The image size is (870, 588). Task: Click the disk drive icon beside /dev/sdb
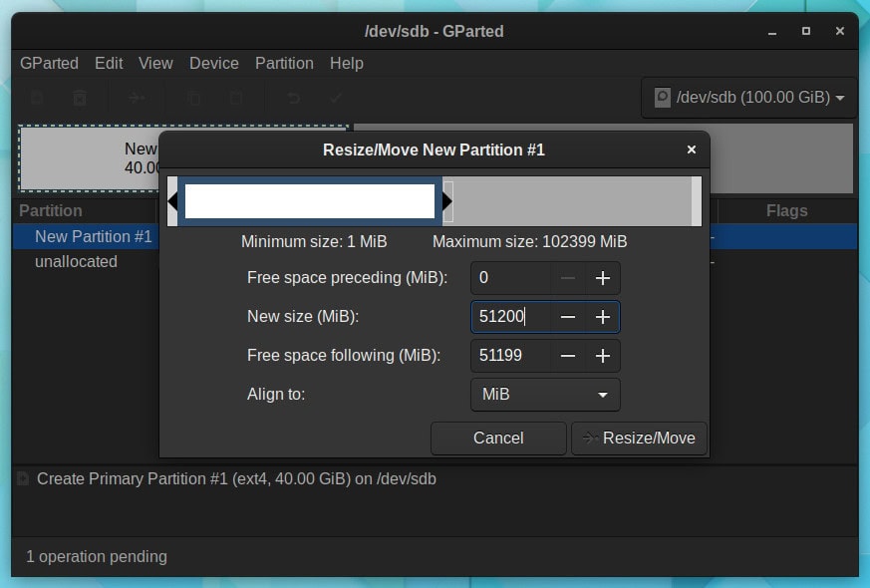point(661,97)
